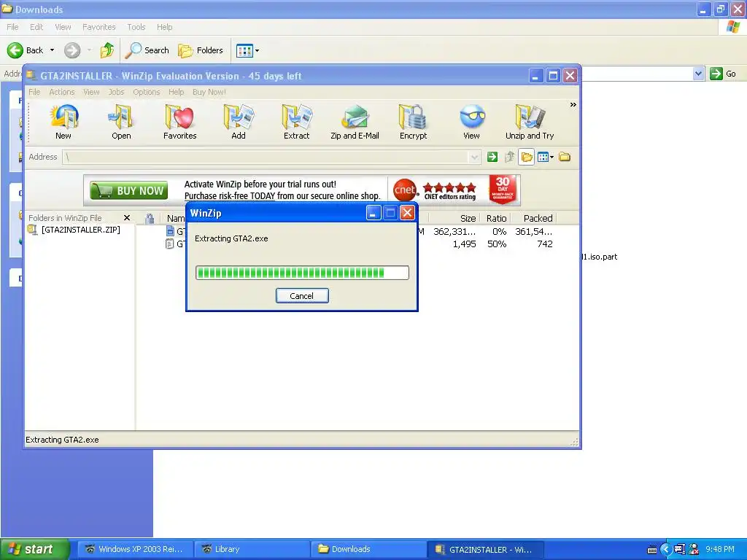Viewport: 747px width, 560px height.
Task: Toggle the folders view icon in WinZip address bar
Action: 527,157
